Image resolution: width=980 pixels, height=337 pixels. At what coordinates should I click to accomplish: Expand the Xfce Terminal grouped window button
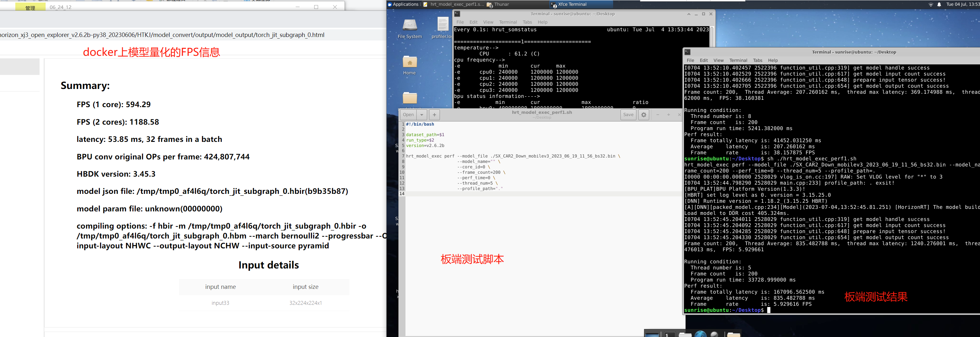point(581,4)
